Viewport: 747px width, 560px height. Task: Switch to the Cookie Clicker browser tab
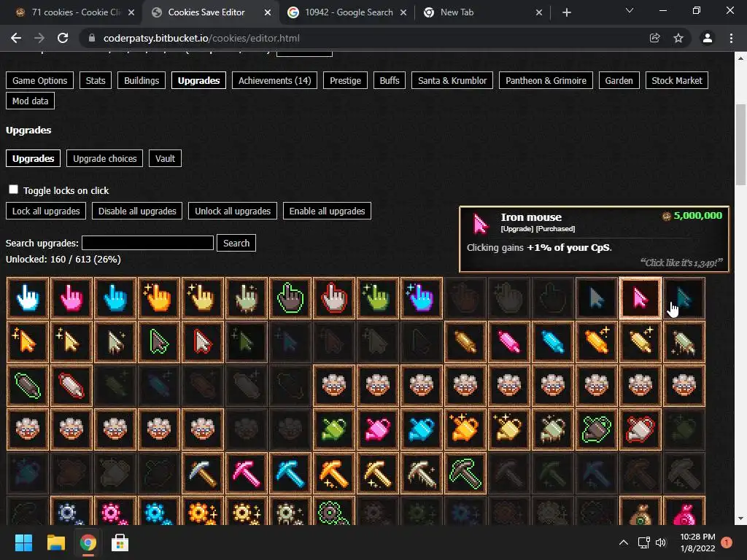click(75, 12)
